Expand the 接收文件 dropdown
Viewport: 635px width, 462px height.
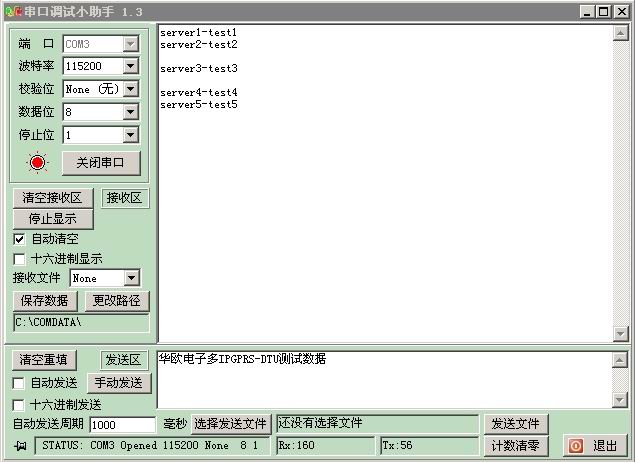tap(131, 278)
